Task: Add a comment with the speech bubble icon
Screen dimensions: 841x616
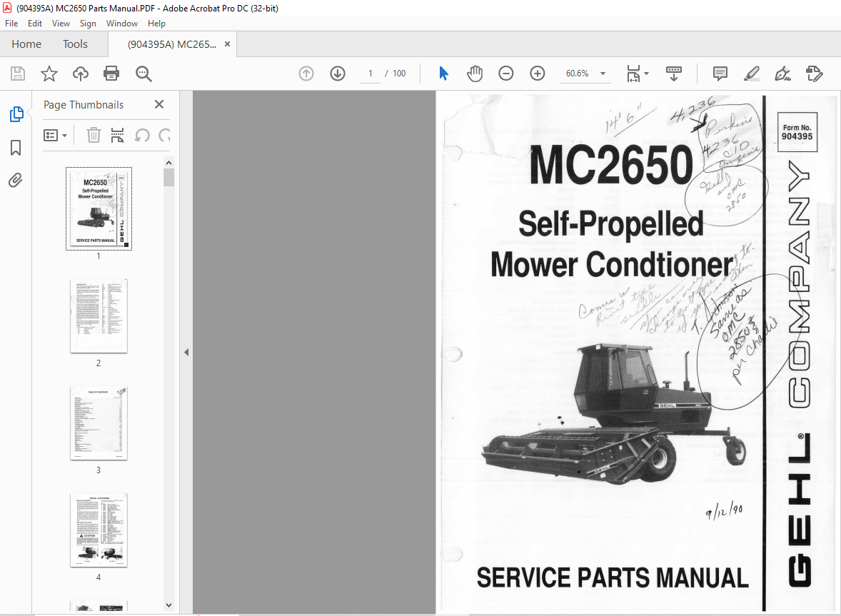Action: pos(720,74)
